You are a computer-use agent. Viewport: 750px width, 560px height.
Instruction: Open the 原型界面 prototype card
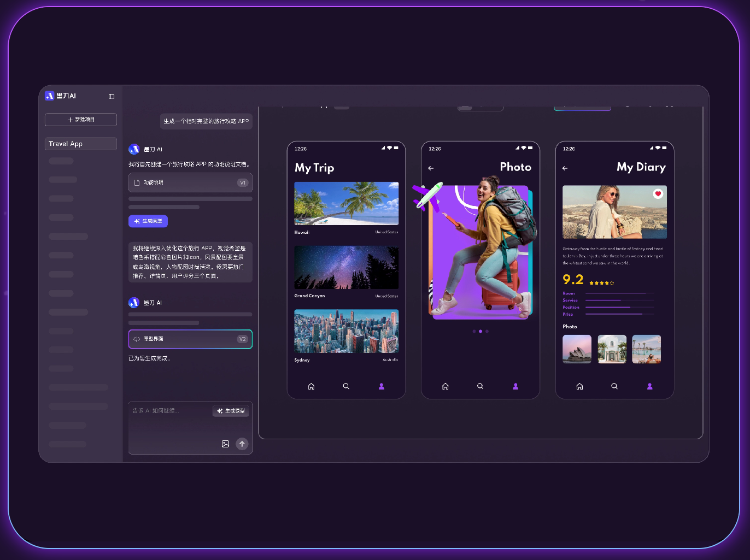(190, 339)
